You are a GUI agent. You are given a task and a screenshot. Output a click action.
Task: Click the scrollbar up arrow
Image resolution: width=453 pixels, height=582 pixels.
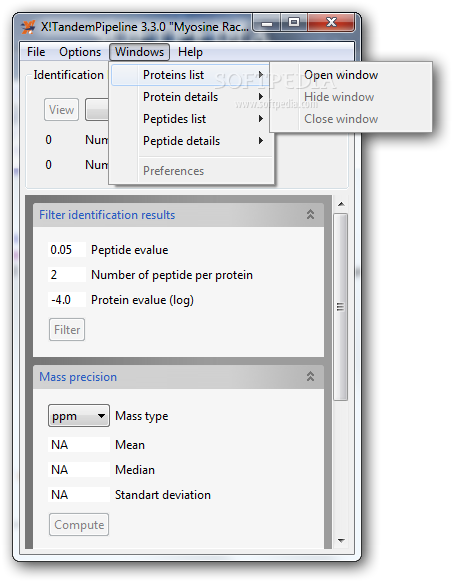click(x=341, y=204)
